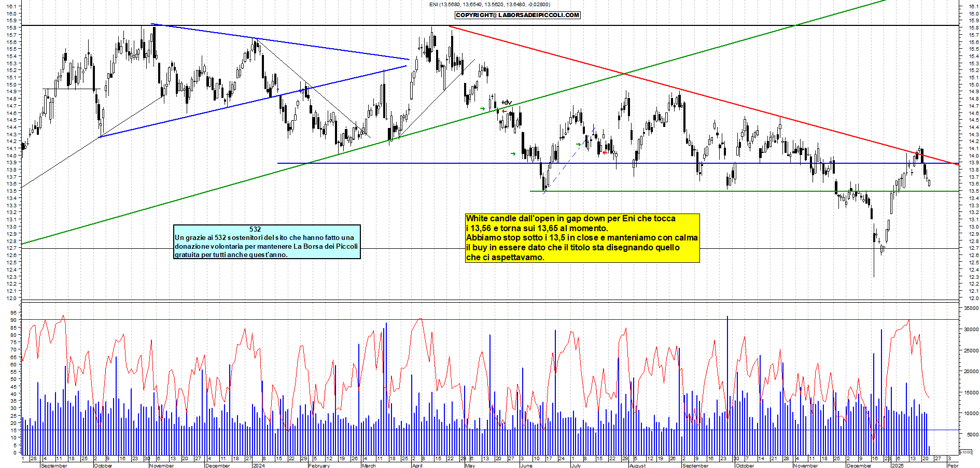The image size is (980, 468).
Task: Click '15.0' on the left price axis
Action: [x=11, y=84]
